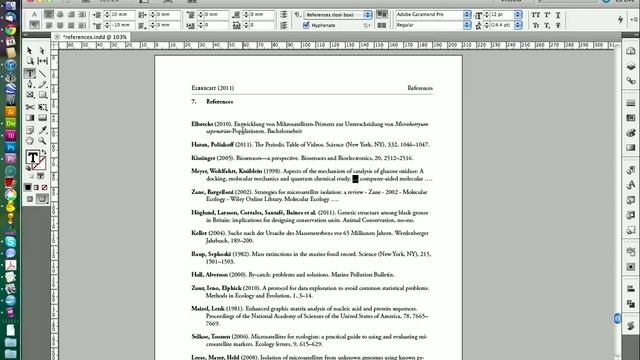Toggle Strikethrough formatting button
640x360 pixels.
click(x=558, y=25)
